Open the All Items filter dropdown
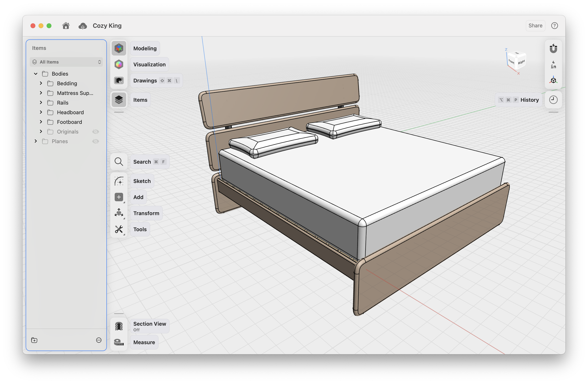Viewport: 588px width, 384px height. (66, 62)
